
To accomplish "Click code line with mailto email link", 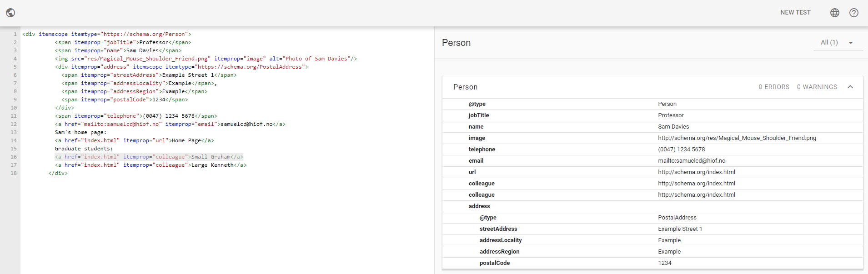I will click(x=170, y=124).
